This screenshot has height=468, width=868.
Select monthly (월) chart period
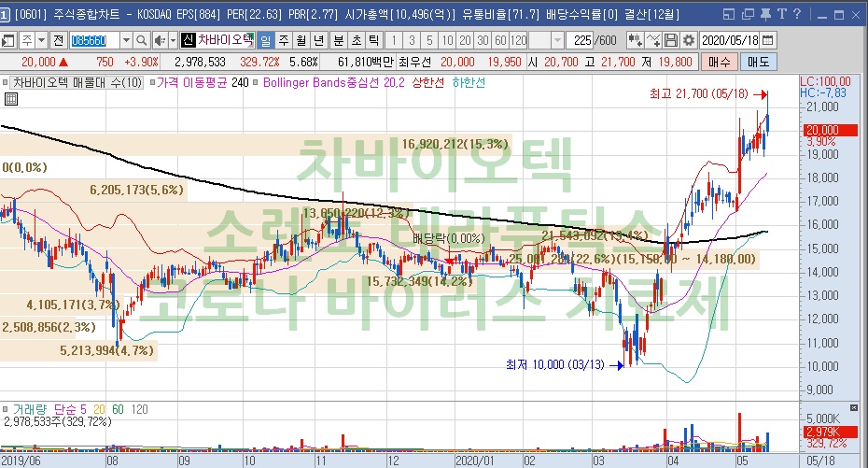(x=301, y=40)
